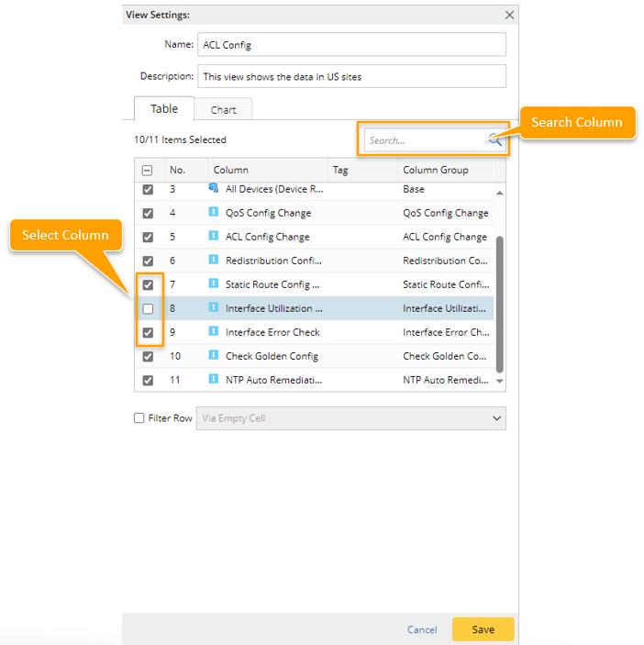Click the All Devices row icon
Image resolution: width=644 pixels, height=645 pixels.
coord(214,188)
